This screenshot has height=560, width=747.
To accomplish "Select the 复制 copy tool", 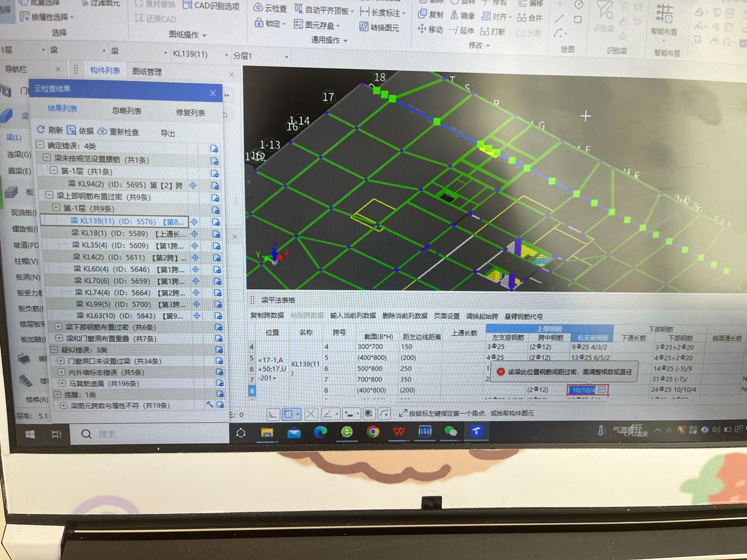I will point(431,15).
